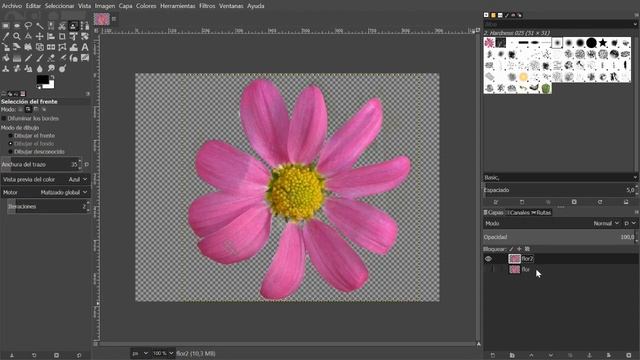Switch to the Rutas tab
This screenshot has height=360, width=640.
542,212
